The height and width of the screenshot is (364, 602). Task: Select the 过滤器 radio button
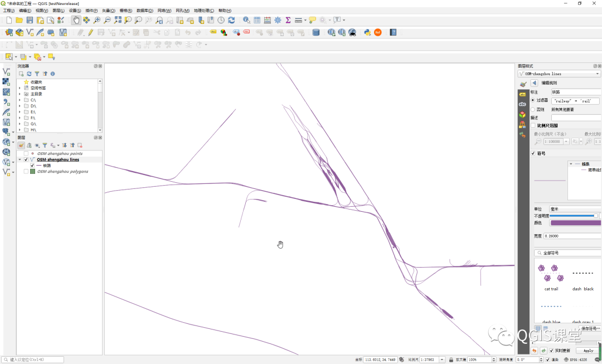(x=533, y=100)
